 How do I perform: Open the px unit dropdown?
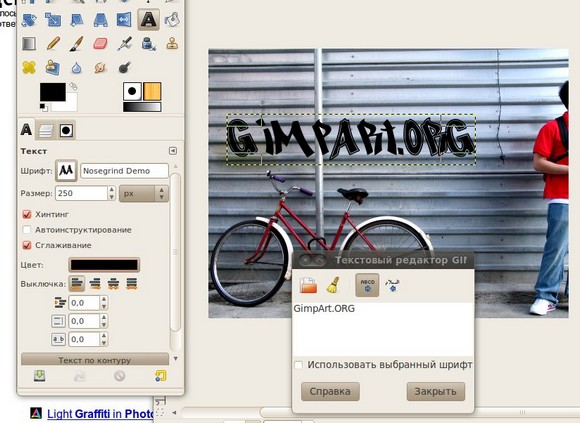[144, 193]
